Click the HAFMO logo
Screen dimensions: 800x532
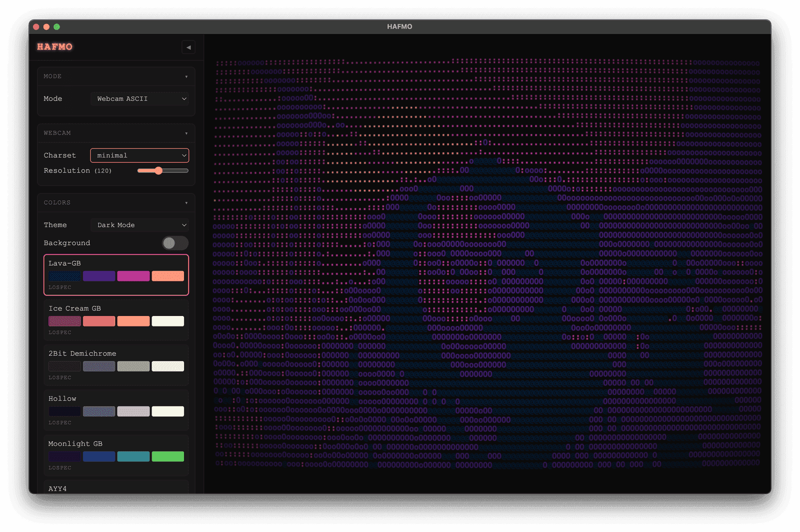coord(54,47)
